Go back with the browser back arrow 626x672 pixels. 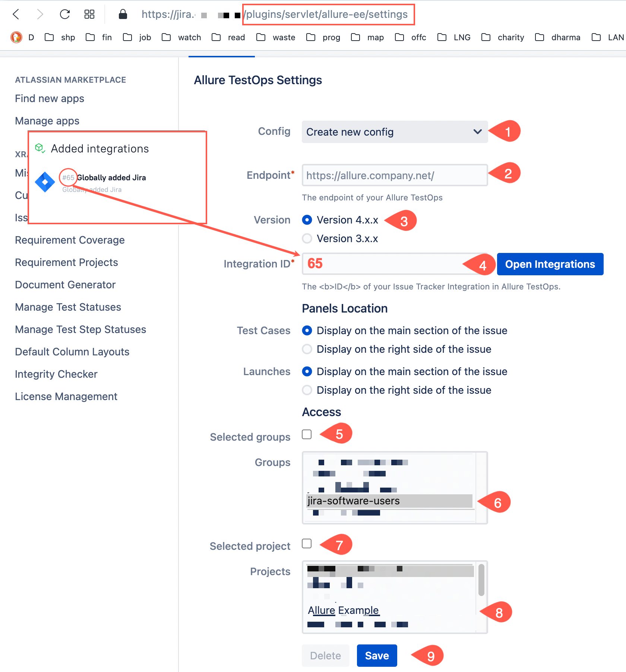(16, 15)
